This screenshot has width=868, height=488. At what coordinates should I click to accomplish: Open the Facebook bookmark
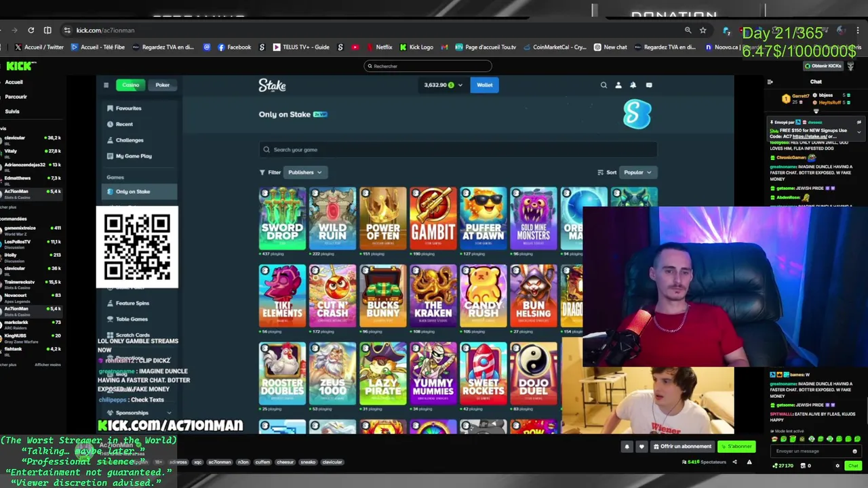(235, 47)
